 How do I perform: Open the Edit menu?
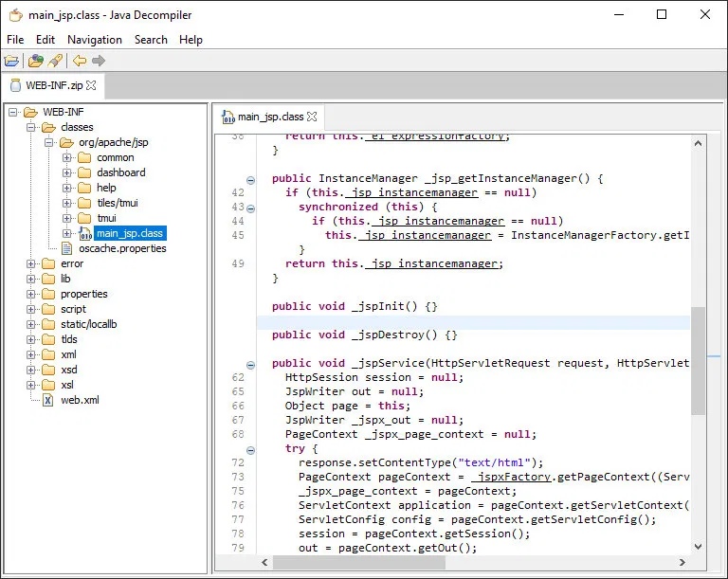45,40
